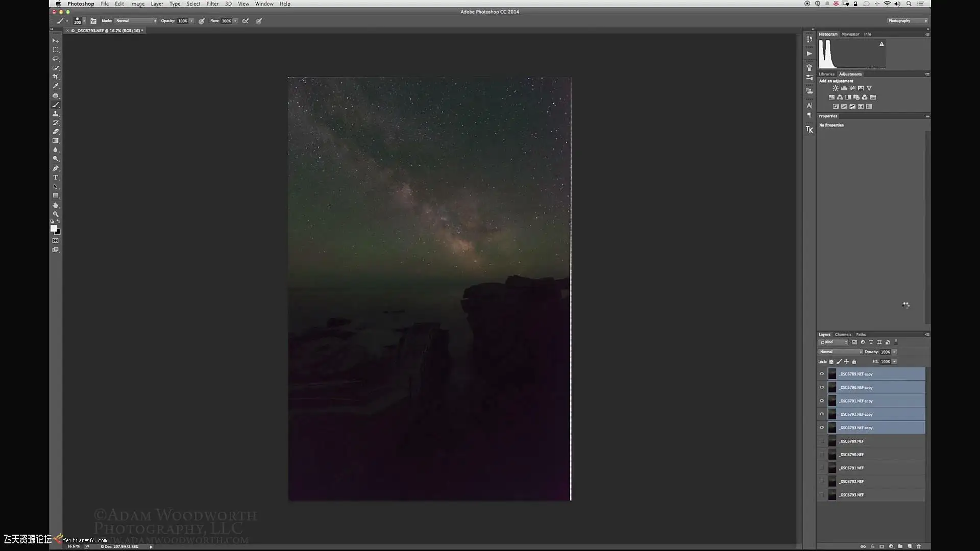This screenshot has width=980, height=551.
Task: Switch to the Navigator panel tab
Action: coord(850,34)
